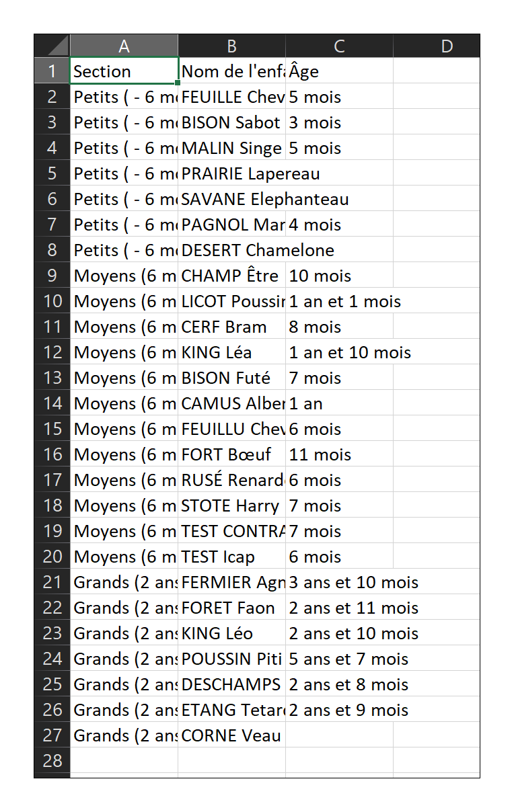This screenshot has height=812, width=514.
Task: Click the 5 ans et 7 mois cell
Action: point(339,659)
